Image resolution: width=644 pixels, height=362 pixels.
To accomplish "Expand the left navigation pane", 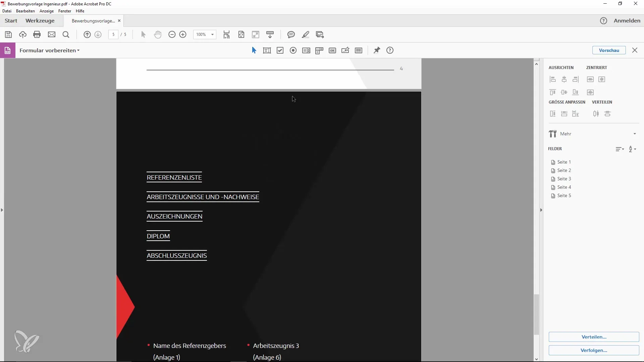I will [x=2, y=210].
